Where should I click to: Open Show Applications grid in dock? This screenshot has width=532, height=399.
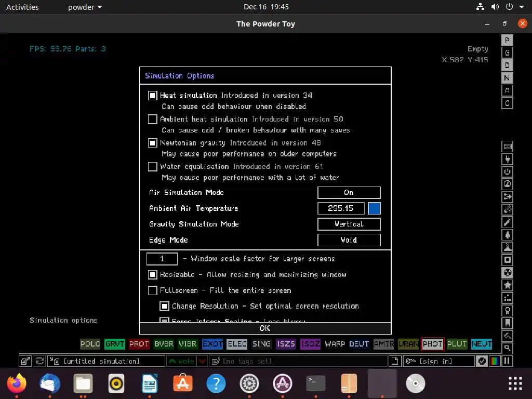coord(515,383)
